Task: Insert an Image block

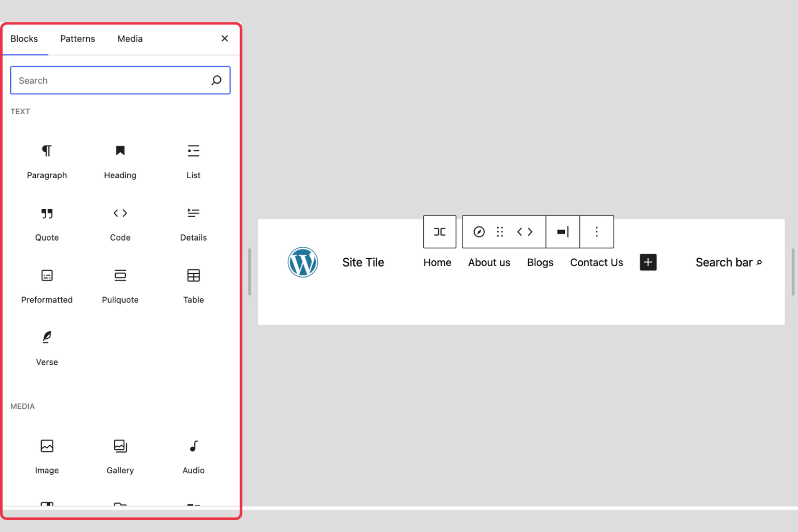Action: pos(47,456)
